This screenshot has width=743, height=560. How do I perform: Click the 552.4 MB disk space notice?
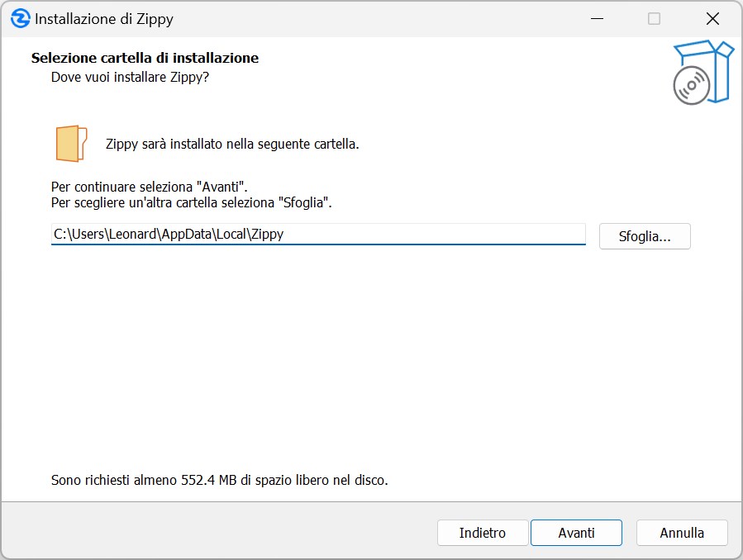point(219,480)
